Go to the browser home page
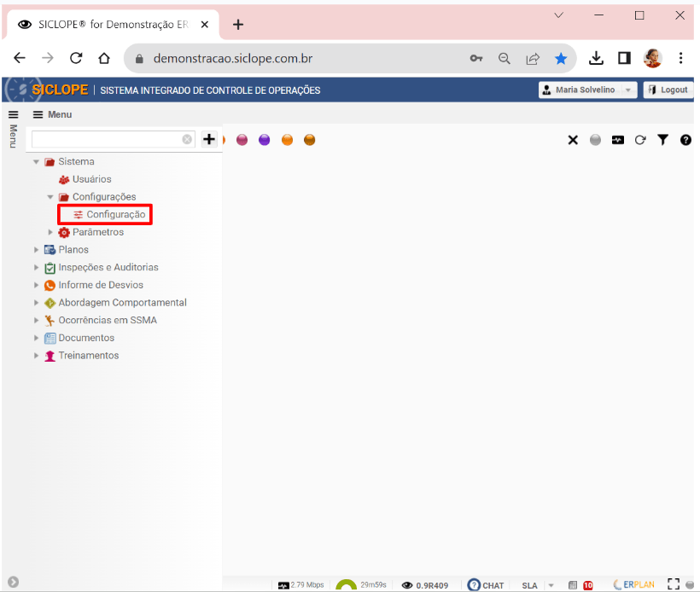 tap(104, 58)
